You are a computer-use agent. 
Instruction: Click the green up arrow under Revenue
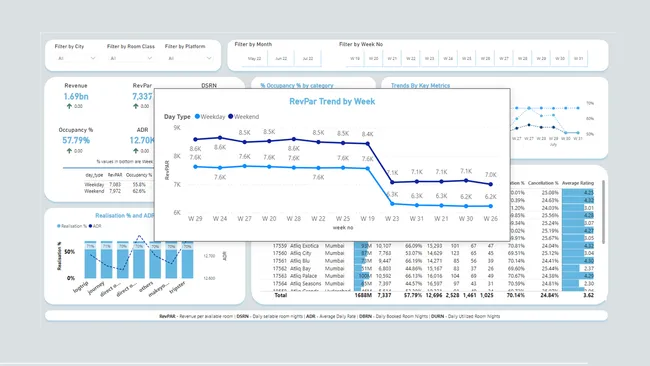click(69, 106)
